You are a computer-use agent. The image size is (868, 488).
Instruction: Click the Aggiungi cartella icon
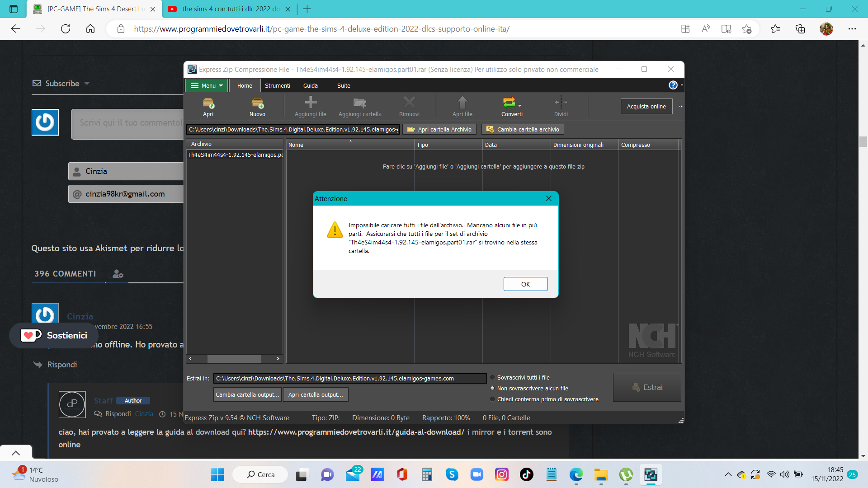(360, 107)
